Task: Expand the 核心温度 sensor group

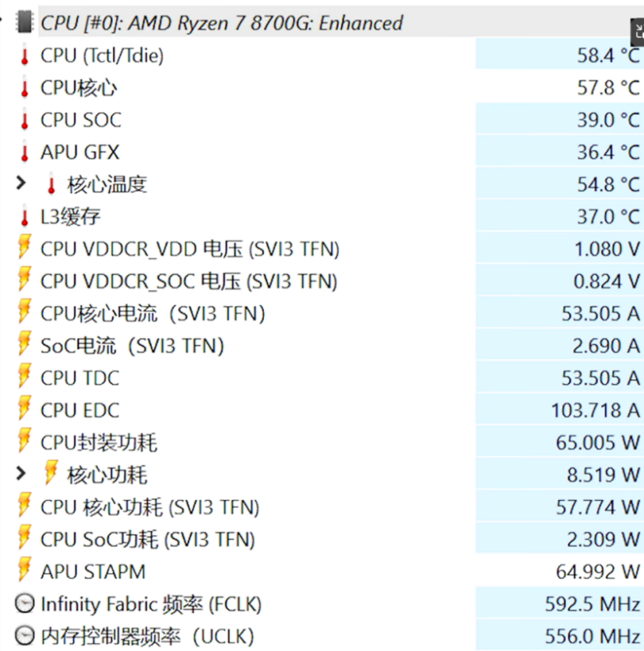Action: point(21,183)
